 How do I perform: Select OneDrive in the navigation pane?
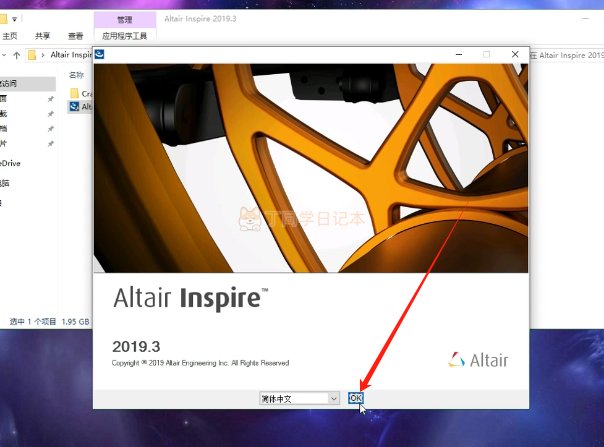click(x=10, y=163)
